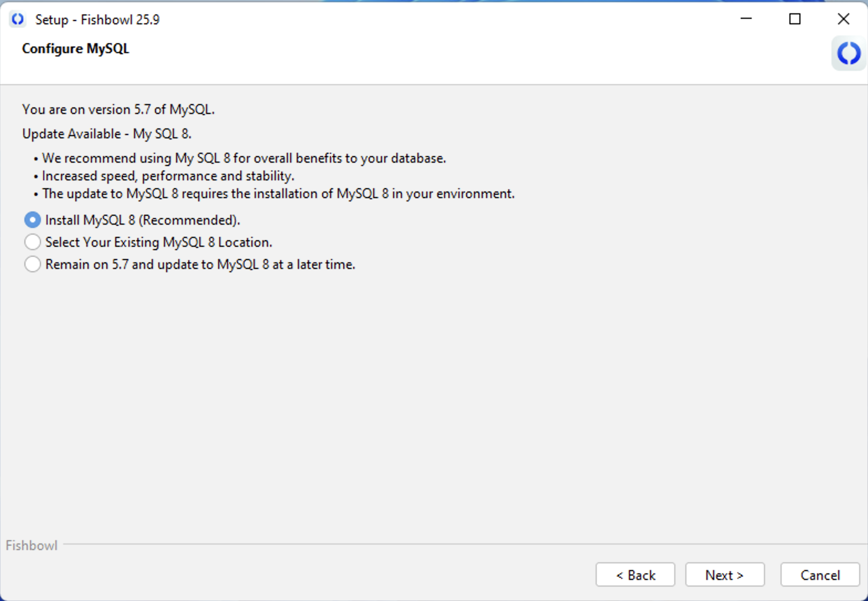The width and height of the screenshot is (868, 601).
Task: Click the large Fishbowl logo at top right
Action: pos(848,53)
